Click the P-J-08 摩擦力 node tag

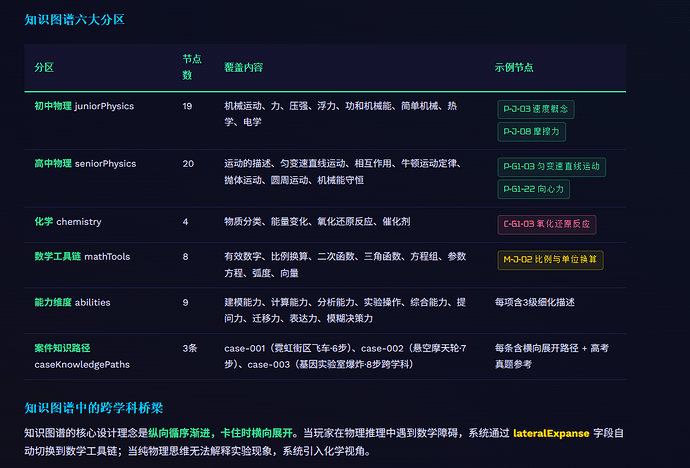pos(531,132)
